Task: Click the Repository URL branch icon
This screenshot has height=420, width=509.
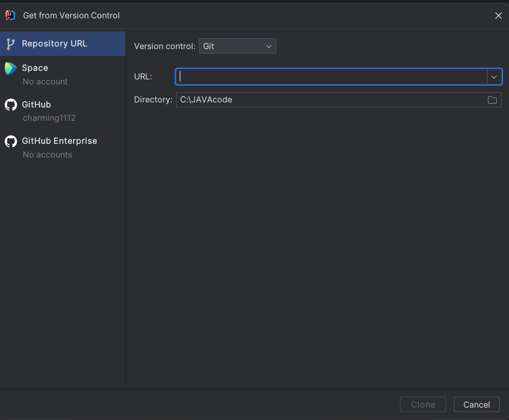Action: pyautogui.click(x=10, y=44)
